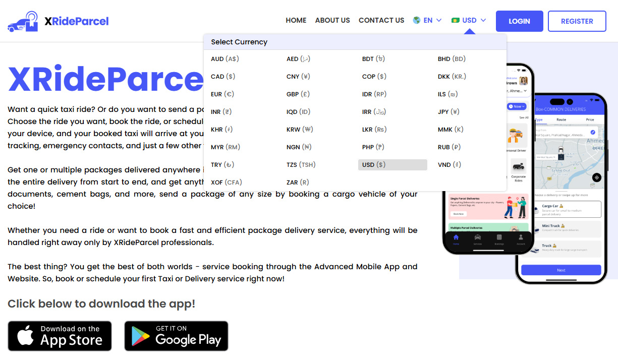Tap the Apple App Store download badge
Viewport: 618px width, 364px height.
60,336
